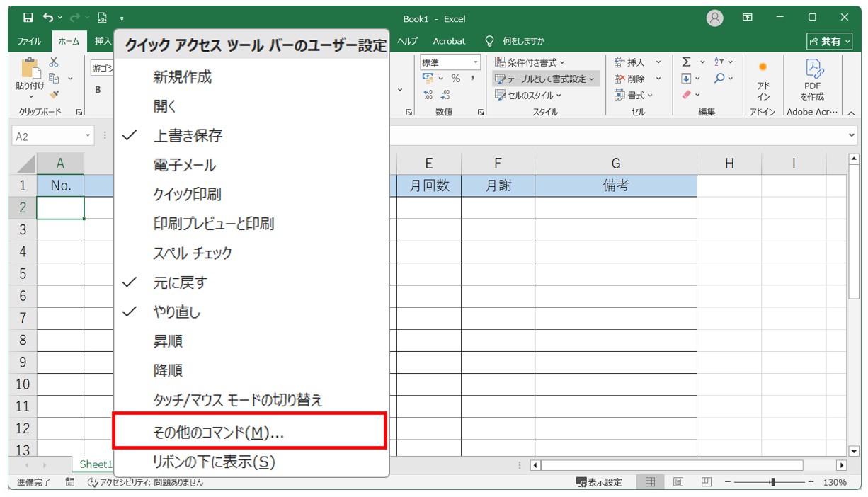Open the Name Box dropdown arrow
Image resolution: width=868 pixels, height=497 pixels.
pos(88,136)
